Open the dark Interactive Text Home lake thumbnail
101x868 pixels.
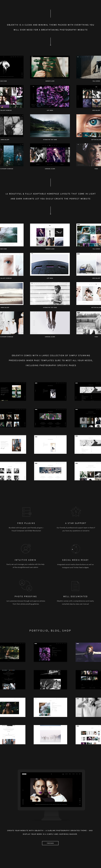pos(50,126)
